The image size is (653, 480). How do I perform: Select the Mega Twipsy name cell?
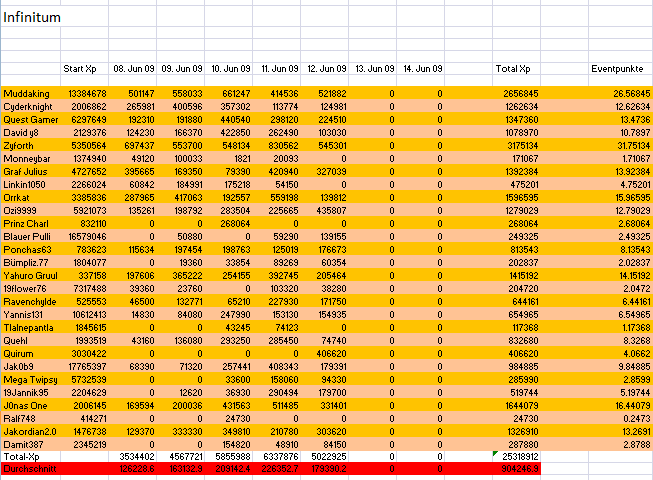pyautogui.click(x=31, y=380)
